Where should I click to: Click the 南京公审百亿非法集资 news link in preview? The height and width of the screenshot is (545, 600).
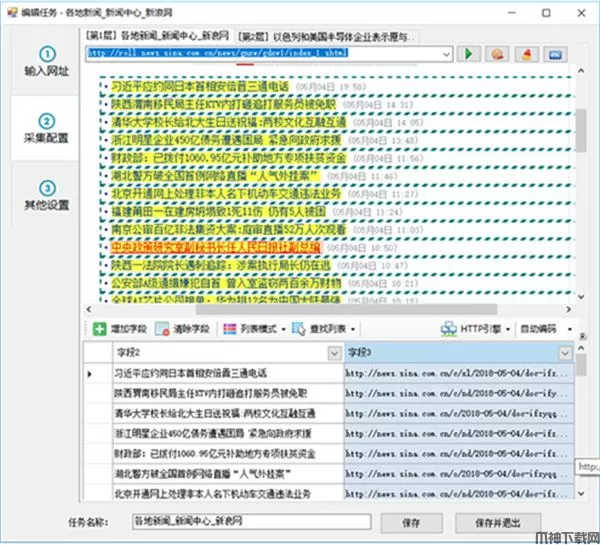coord(229,230)
